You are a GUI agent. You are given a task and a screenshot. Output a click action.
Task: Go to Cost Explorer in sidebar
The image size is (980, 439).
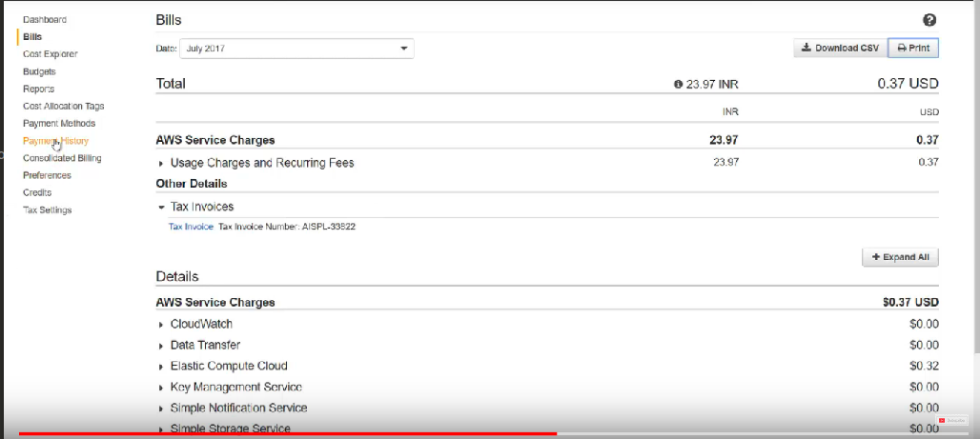tap(50, 54)
